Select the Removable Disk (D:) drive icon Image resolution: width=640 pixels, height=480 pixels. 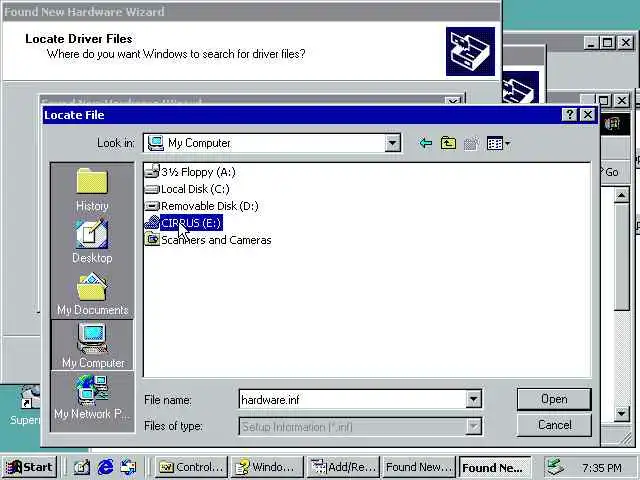coord(152,206)
